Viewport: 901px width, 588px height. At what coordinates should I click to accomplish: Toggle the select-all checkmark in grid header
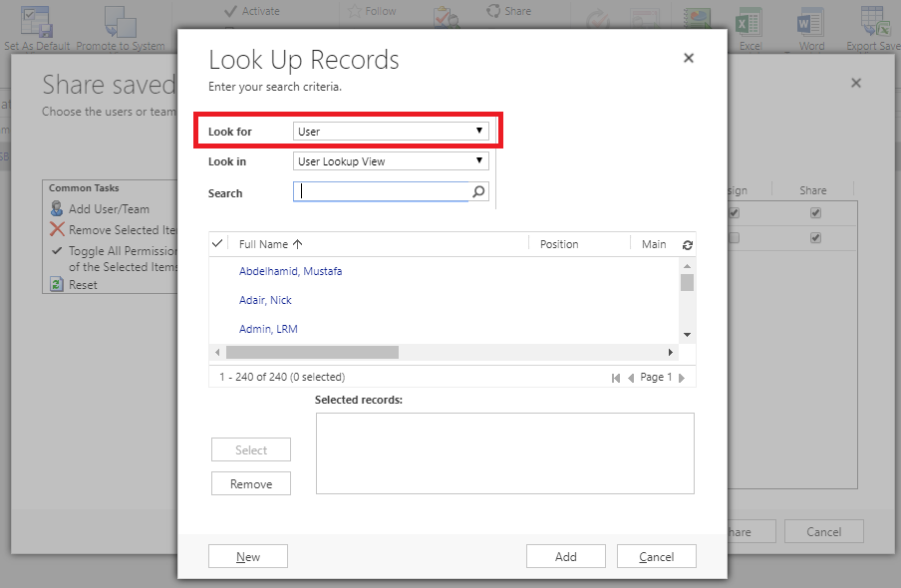click(218, 243)
